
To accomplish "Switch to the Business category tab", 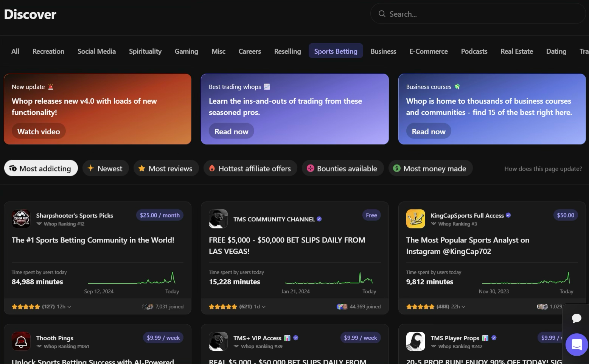I will click(x=383, y=51).
